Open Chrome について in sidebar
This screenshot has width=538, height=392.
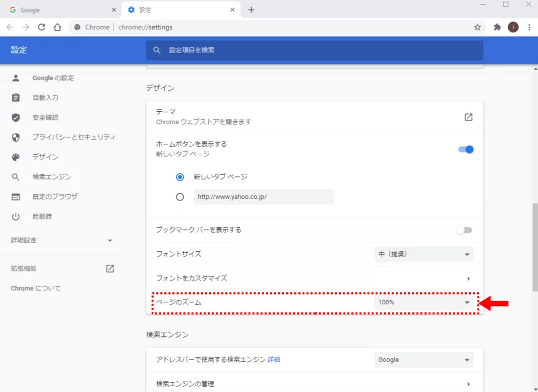pos(36,288)
